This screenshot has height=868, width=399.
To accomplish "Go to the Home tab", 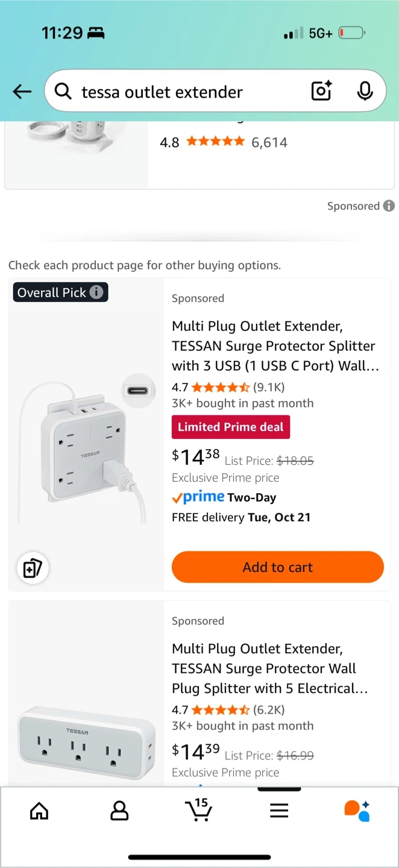I will point(39,811).
